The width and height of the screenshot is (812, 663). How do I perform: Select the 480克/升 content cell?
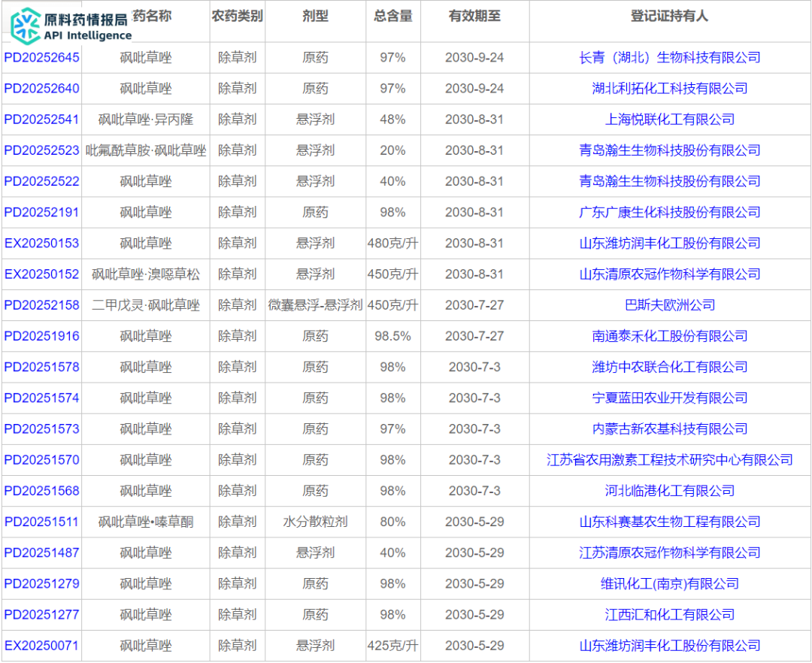(x=393, y=244)
